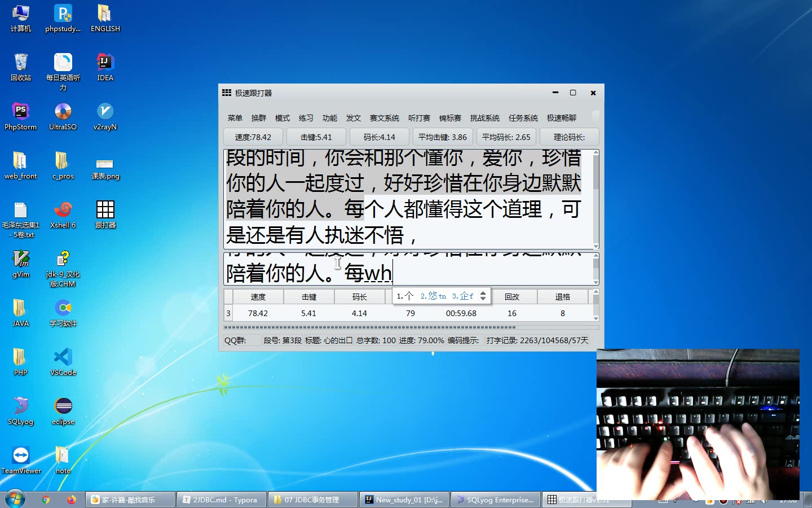Open the 菜单 menu in 极速跟打器
This screenshot has width=812, height=508.
coord(235,118)
